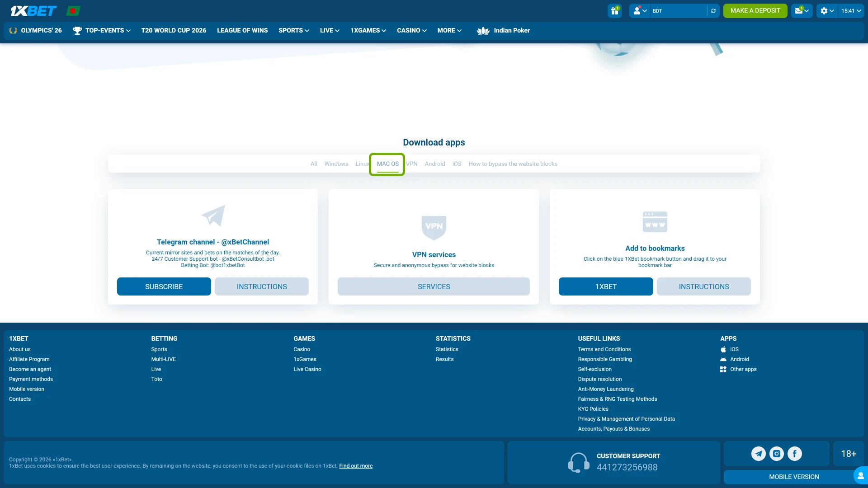The image size is (868, 488).
Task: Open the Facebook social icon in footer
Action: point(794,454)
